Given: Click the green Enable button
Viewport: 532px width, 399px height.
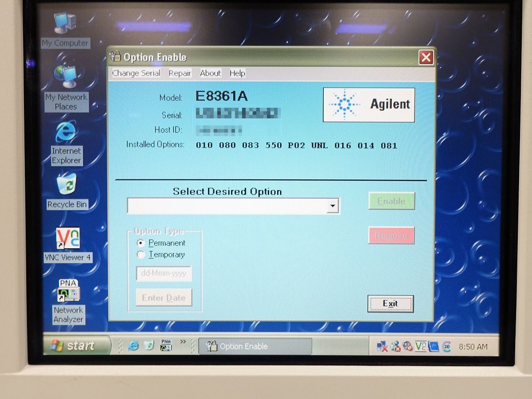Looking at the screenshot, I should [x=391, y=201].
